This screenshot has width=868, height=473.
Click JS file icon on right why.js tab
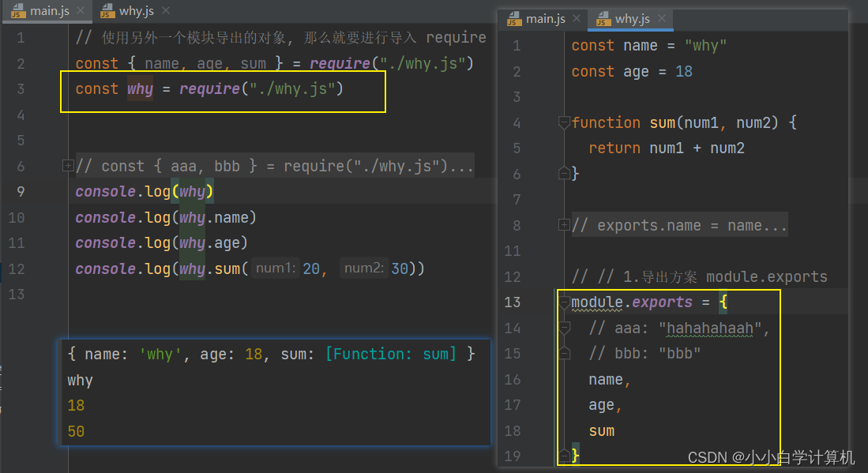[x=603, y=19]
